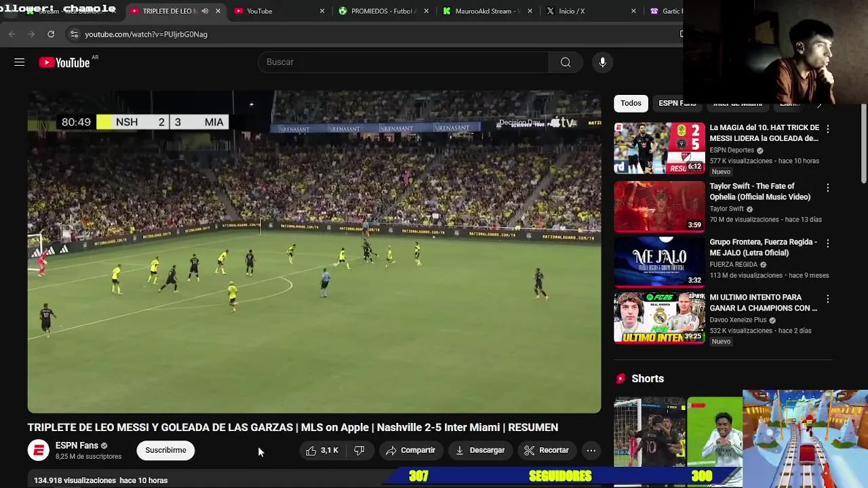Screen dimensions: 868x488
Task: Activate voice search microphone icon
Action: click(602, 62)
